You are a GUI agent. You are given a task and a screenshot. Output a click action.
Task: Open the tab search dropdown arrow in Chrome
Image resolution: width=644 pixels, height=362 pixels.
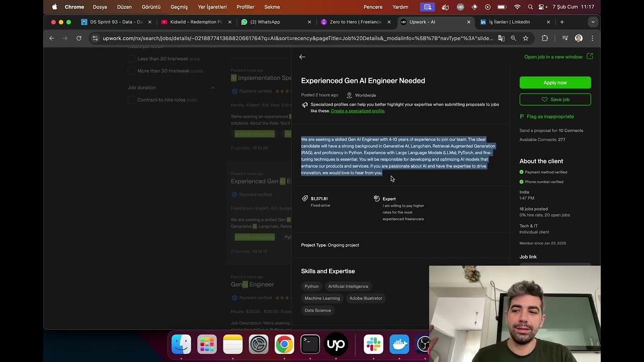593,22
